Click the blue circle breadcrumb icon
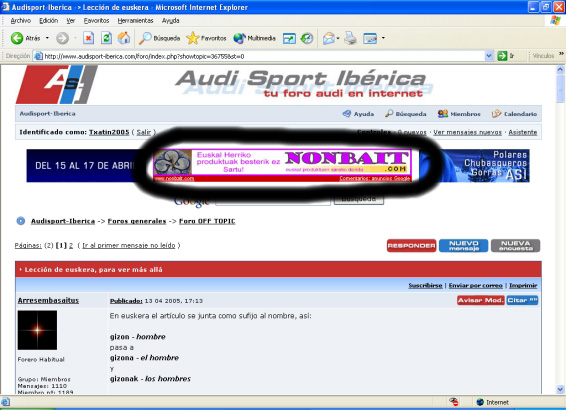 (21, 221)
